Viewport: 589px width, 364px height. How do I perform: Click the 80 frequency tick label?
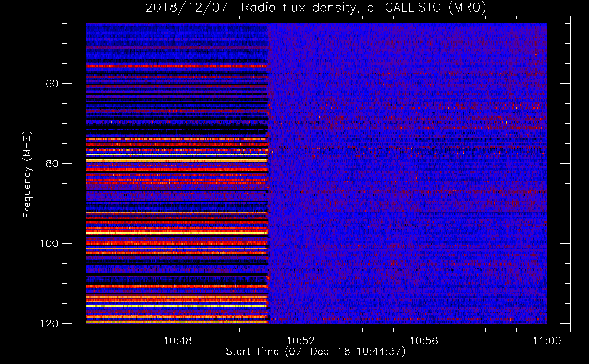tap(52, 163)
